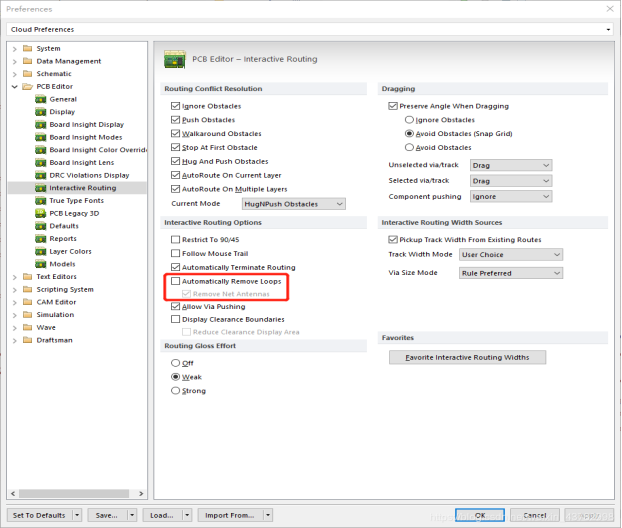Click the Board Insight Display page icon

(41, 125)
